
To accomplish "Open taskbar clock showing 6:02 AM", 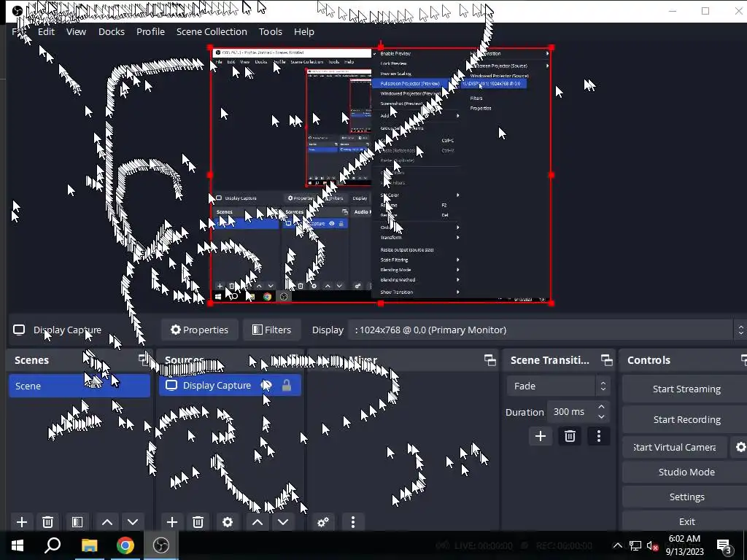I will point(684,545).
